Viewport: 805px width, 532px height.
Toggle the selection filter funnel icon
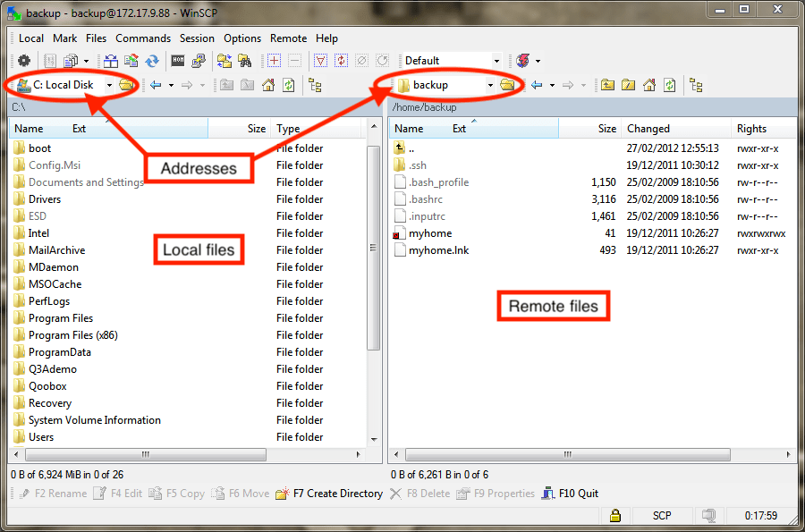319,60
